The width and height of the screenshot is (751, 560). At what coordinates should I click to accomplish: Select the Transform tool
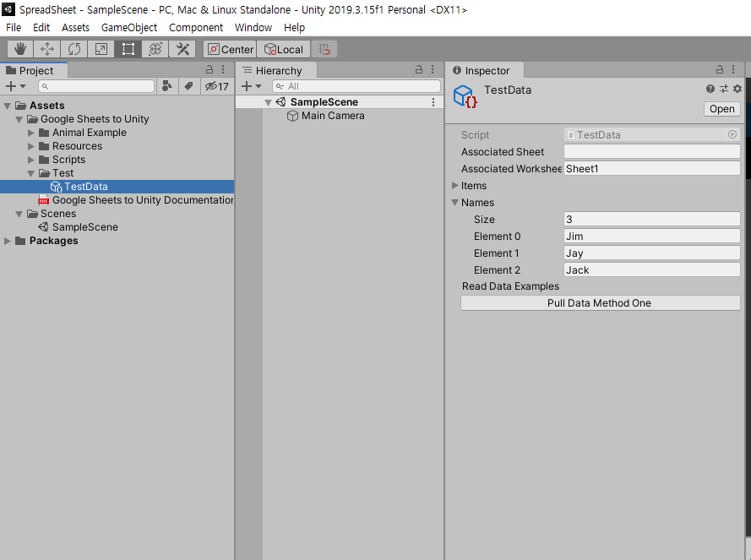click(x=155, y=49)
